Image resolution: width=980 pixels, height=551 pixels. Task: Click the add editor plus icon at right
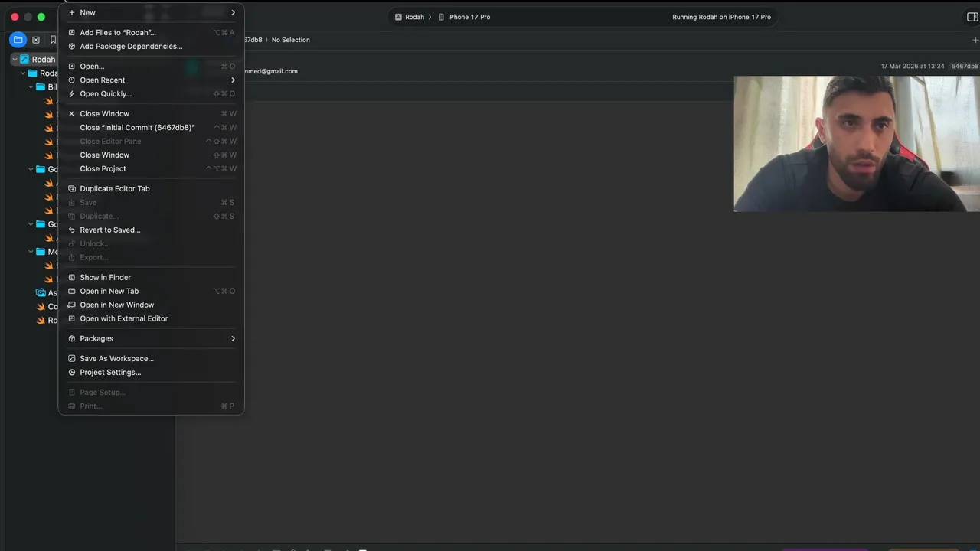[975, 40]
